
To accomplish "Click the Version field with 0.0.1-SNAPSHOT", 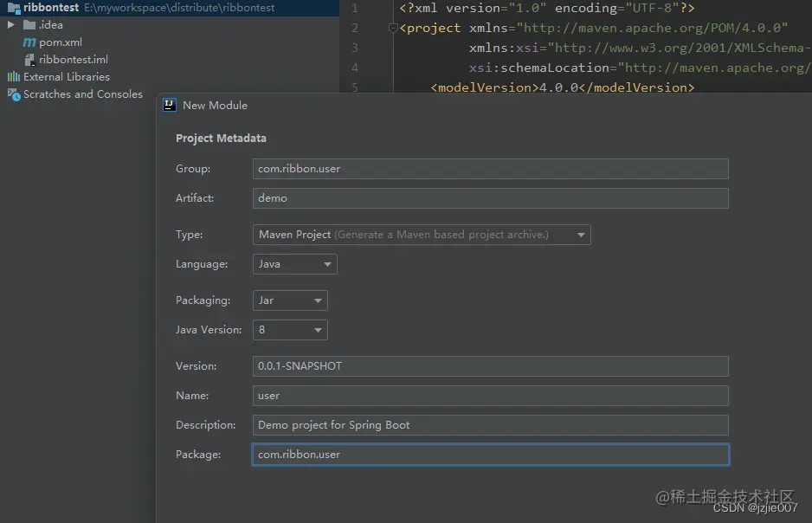I will [x=491, y=366].
